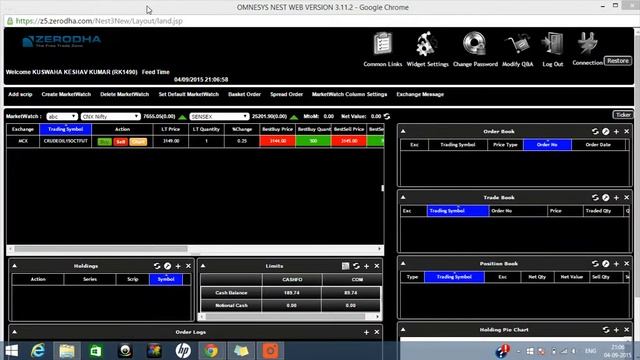Click Add scrip menu item
The width and height of the screenshot is (640, 360).
click(x=20, y=94)
